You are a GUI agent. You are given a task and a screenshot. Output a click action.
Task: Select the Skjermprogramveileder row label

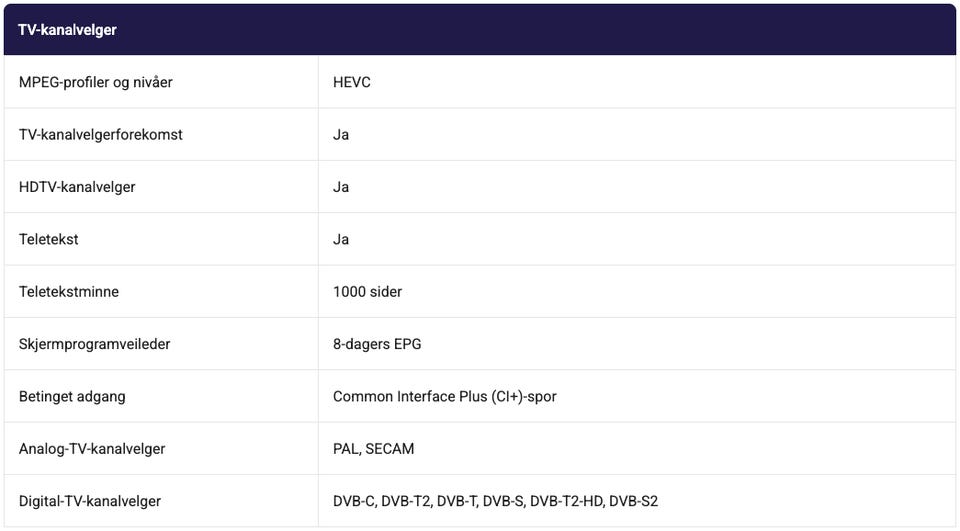94,344
